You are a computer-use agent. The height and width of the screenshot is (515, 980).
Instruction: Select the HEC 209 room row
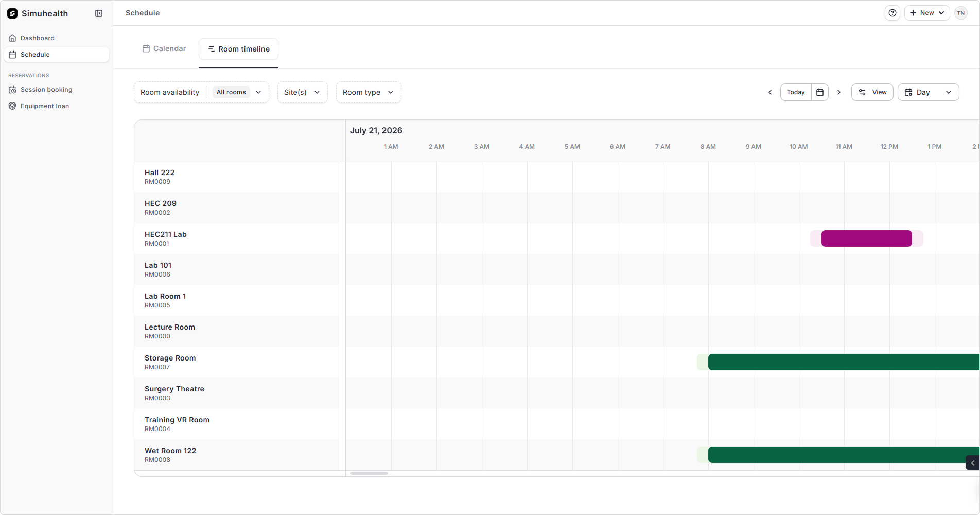click(x=237, y=208)
